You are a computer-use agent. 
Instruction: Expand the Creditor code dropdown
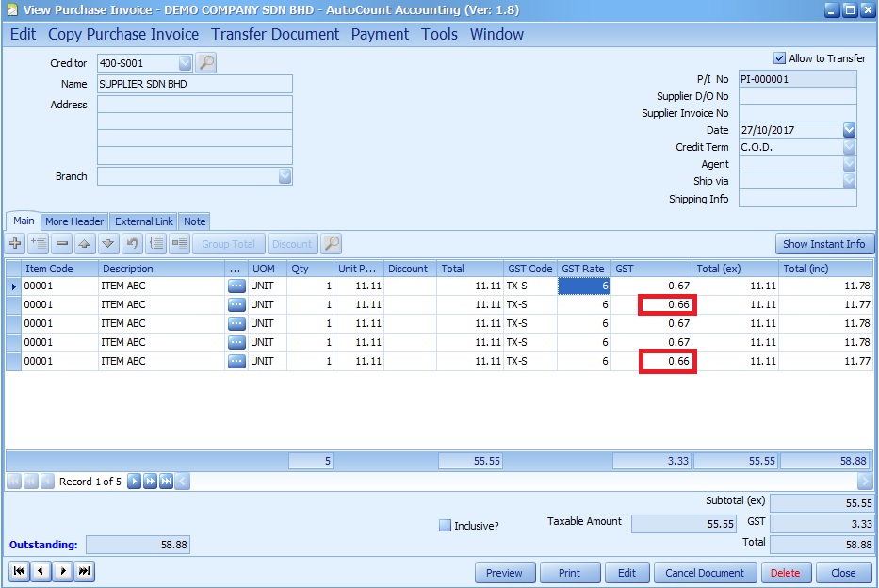[x=185, y=63]
